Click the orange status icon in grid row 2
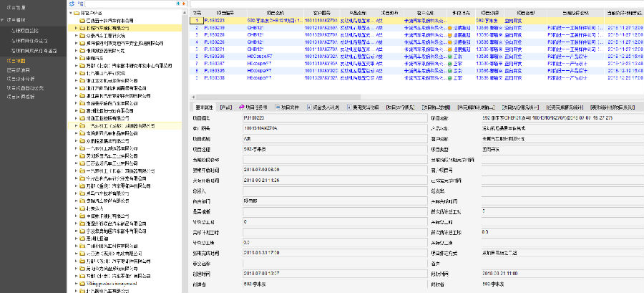This screenshot has height=293, width=644. click(x=449, y=29)
